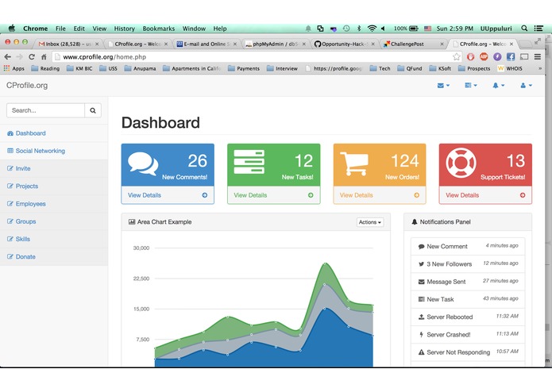Open the Bookmarks menu
Image resolution: width=552 pixels, height=392 pixels.
[158, 29]
